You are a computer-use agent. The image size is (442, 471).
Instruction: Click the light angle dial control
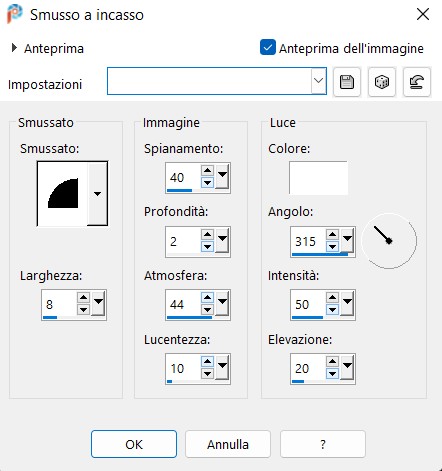[x=389, y=241]
